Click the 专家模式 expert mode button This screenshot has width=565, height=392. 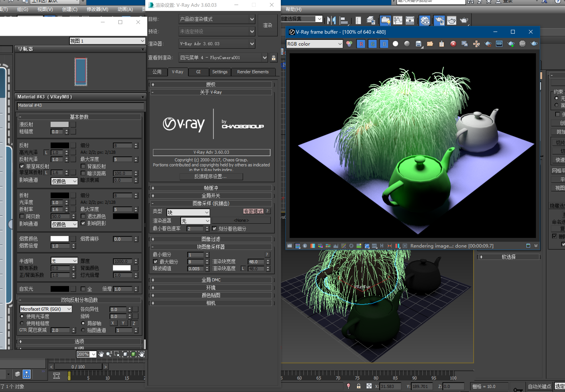point(253,211)
